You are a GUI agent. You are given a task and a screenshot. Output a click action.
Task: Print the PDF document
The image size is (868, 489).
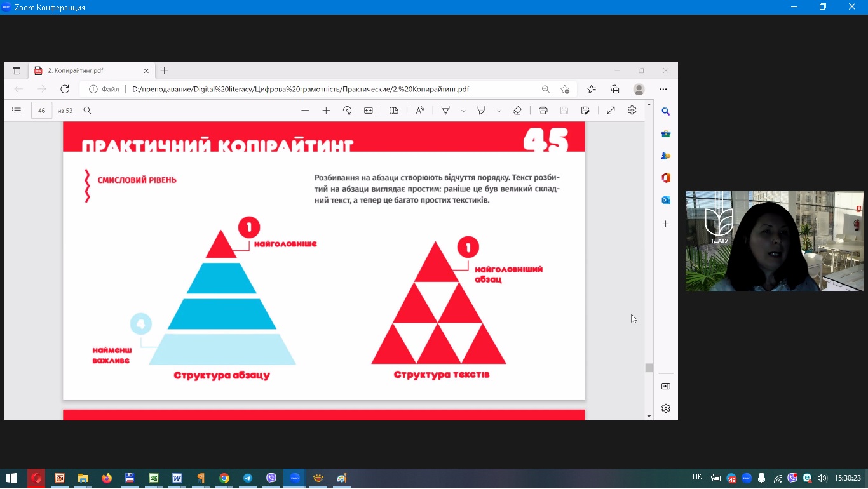[x=543, y=111]
